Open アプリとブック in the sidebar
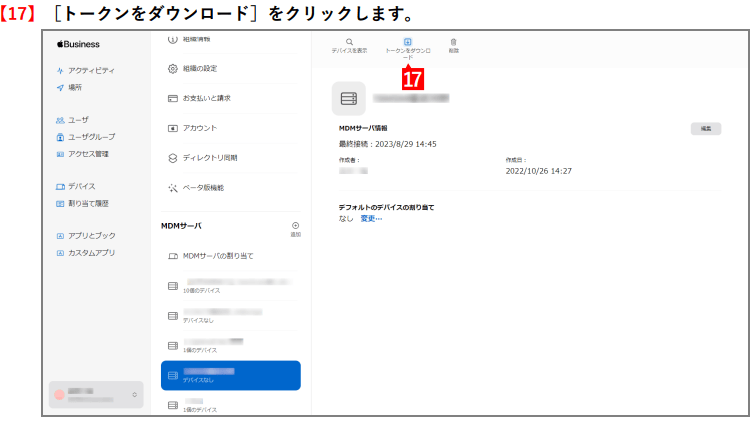Screen dimensions: 755x423 click(86, 236)
